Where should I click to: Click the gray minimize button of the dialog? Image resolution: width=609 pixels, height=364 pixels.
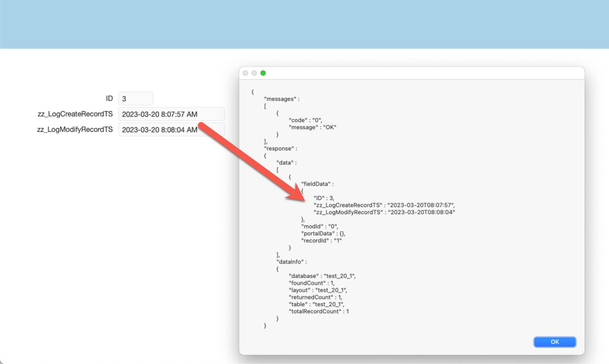(x=254, y=73)
